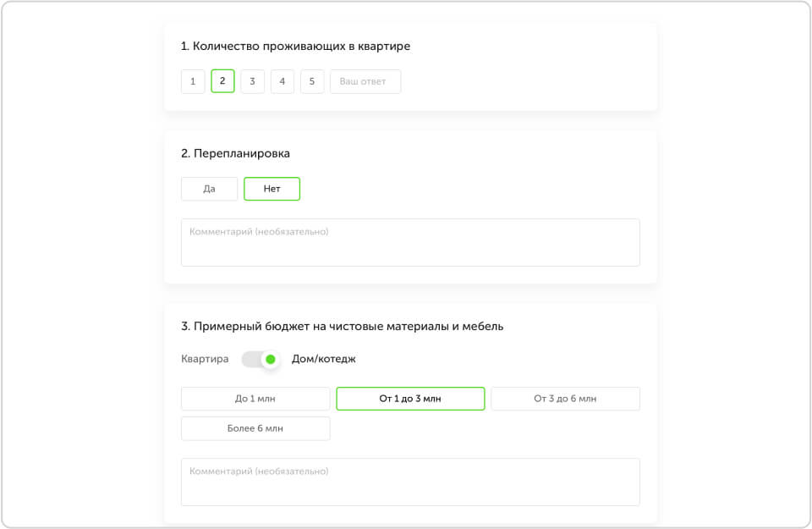Select 1 resident option
Image resolution: width=812 pixels, height=529 pixels.
click(x=193, y=81)
